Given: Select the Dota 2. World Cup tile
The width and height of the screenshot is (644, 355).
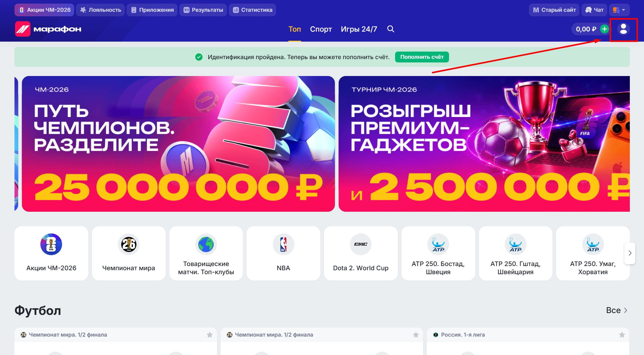Looking at the screenshot, I should [x=361, y=253].
